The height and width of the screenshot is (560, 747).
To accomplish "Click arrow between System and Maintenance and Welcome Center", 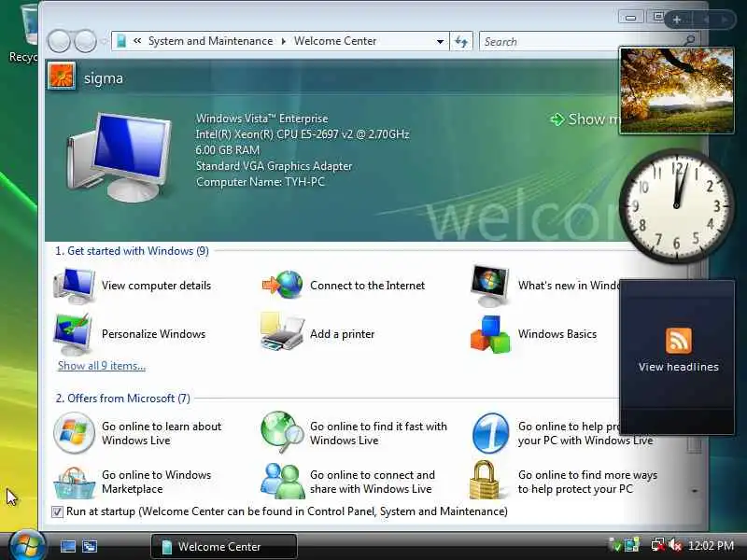I will click(284, 41).
